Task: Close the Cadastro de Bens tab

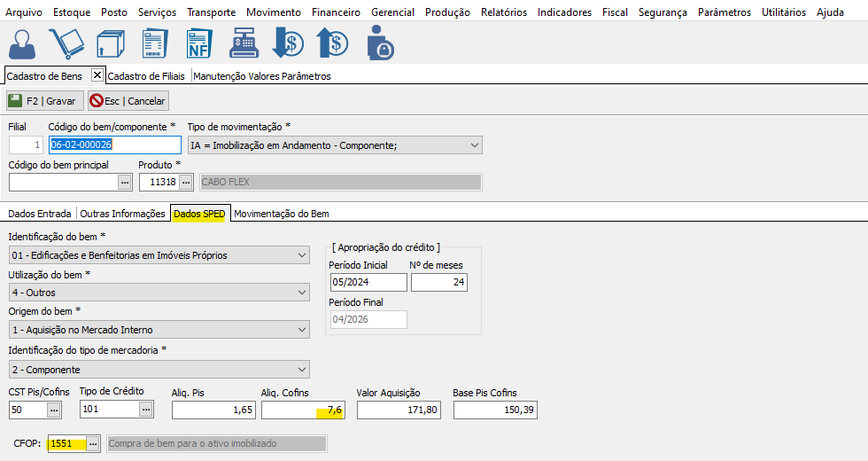Action: point(97,75)
